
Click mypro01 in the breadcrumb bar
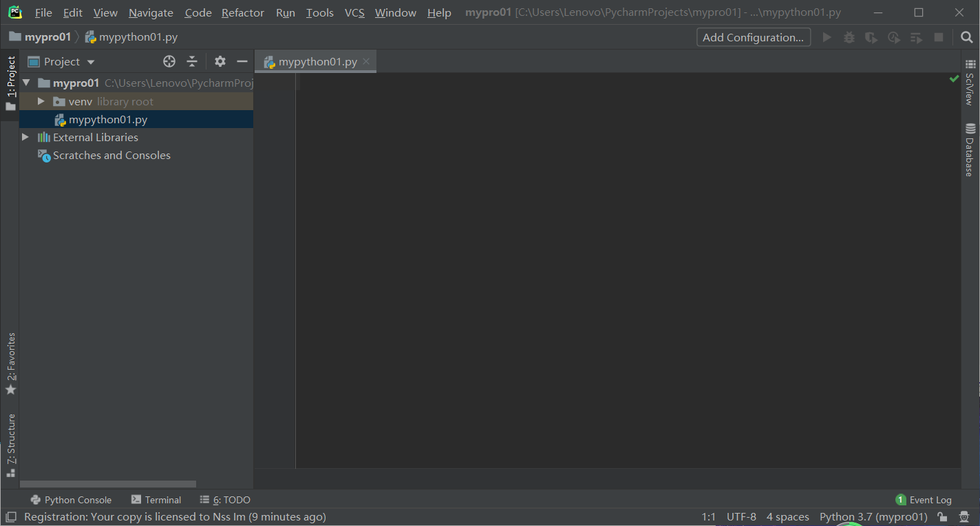coord(41,37)
